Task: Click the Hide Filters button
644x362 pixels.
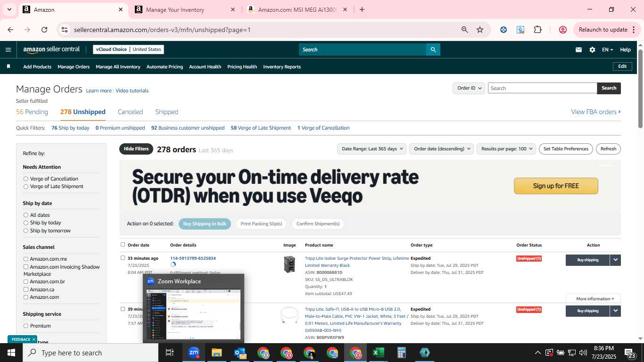Action: click(x=136, y=149)
